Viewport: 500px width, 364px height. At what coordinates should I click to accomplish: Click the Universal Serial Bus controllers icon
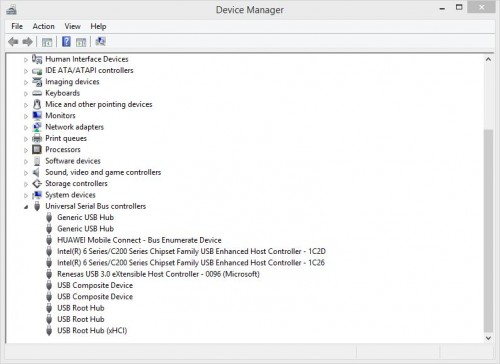point(37,206)
